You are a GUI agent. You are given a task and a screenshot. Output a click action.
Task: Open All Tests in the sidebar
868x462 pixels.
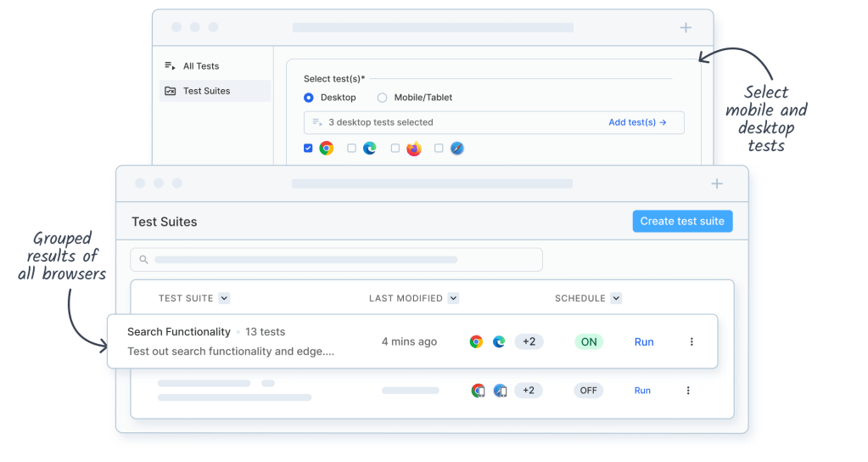[x=201, y=66]
